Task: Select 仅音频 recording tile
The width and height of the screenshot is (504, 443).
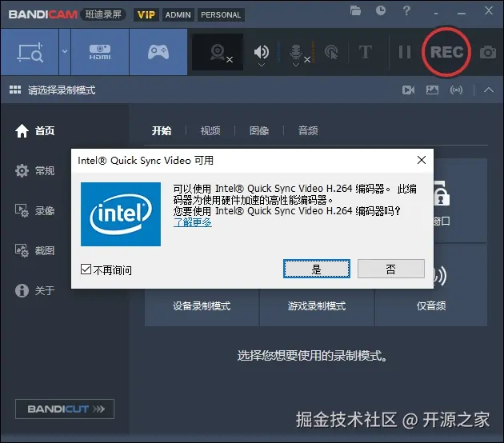Action: point(431,306)
